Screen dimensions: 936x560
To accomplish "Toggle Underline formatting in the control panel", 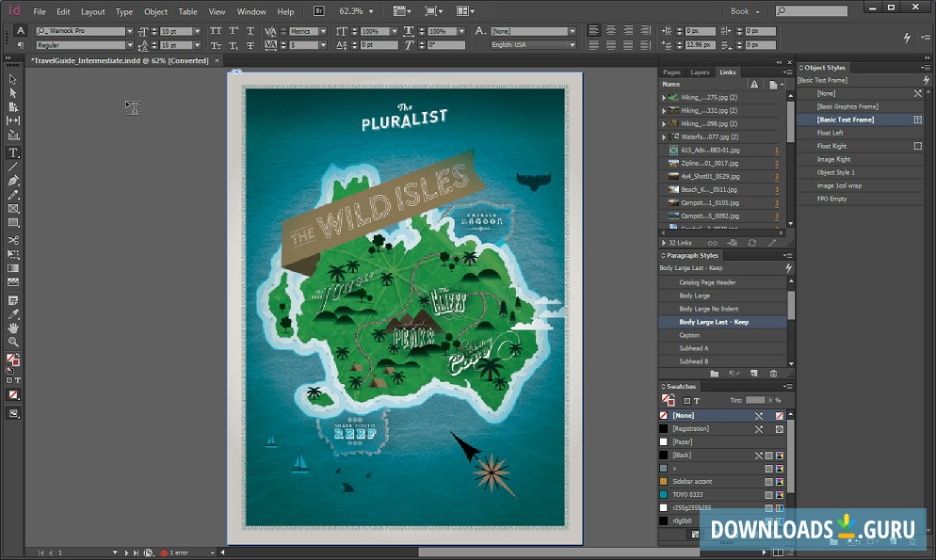I will (250, 30).
